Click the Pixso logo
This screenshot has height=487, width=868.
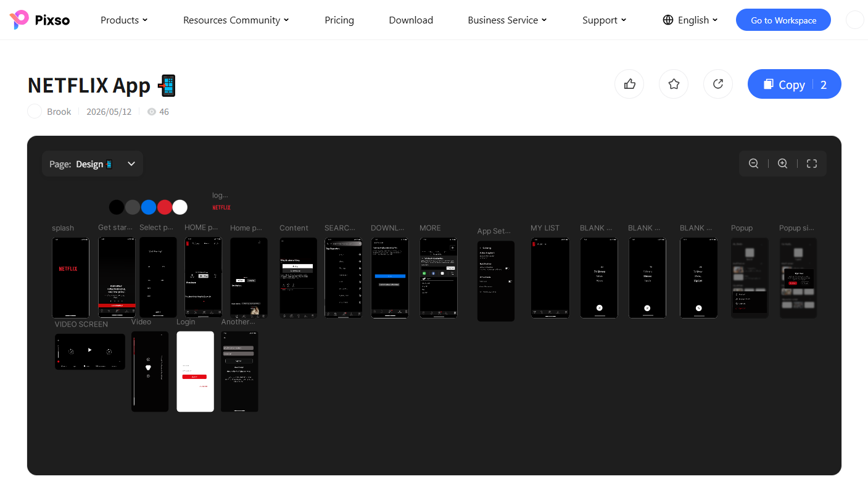pyautogui.click(x=40, y=20)
